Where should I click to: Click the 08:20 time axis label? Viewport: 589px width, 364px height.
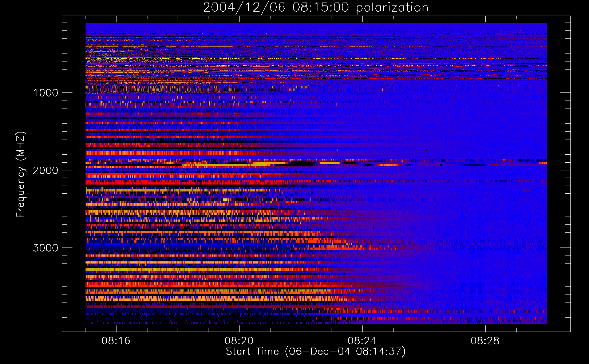pyautogui.click(x=239, y=341)
